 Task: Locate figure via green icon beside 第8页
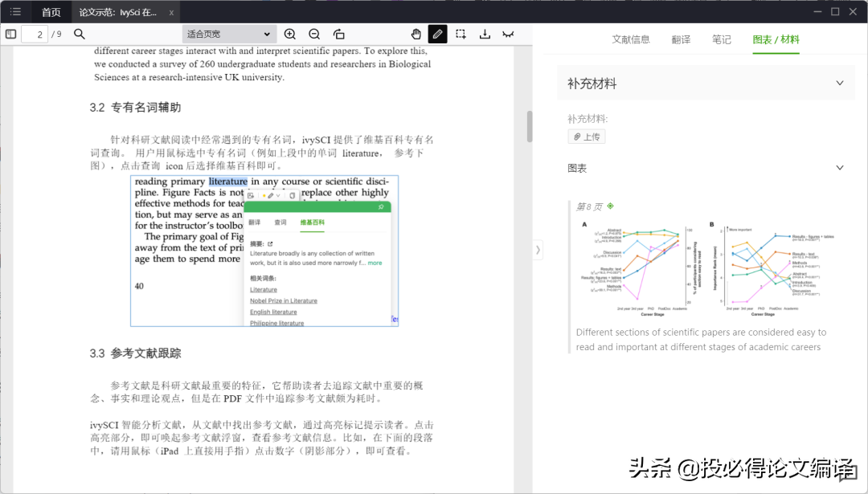click(611, 206)
